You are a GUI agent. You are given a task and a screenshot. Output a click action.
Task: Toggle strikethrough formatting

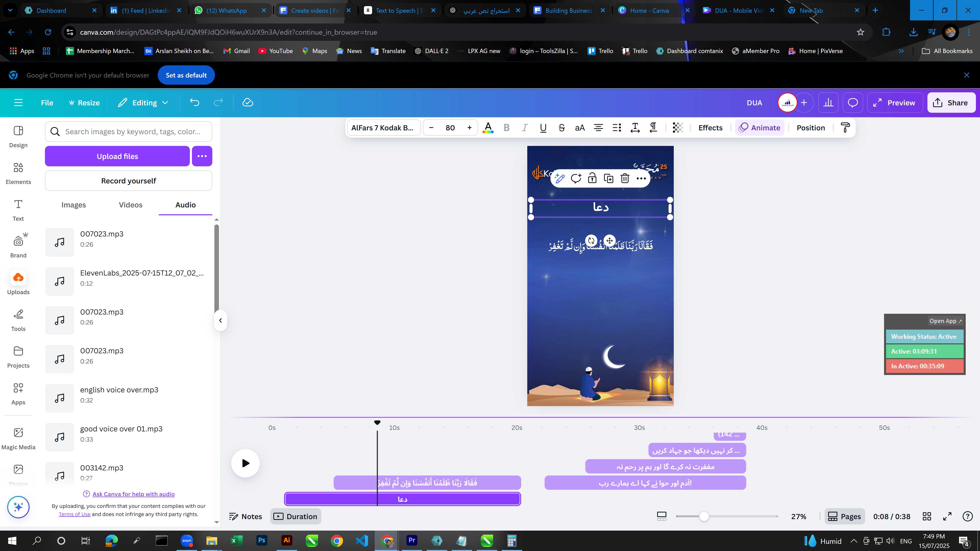tap(561, 128)
